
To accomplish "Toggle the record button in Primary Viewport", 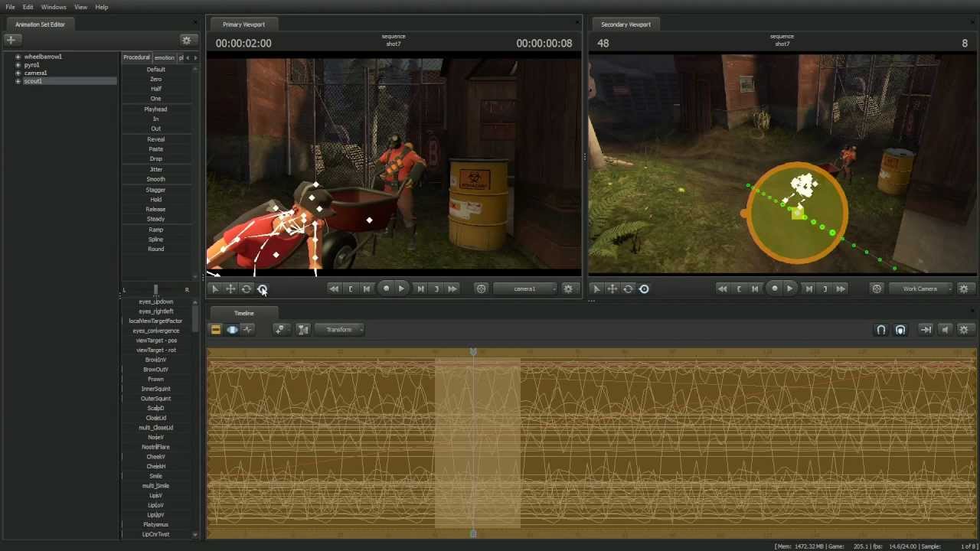I will [x=386, y=289].
